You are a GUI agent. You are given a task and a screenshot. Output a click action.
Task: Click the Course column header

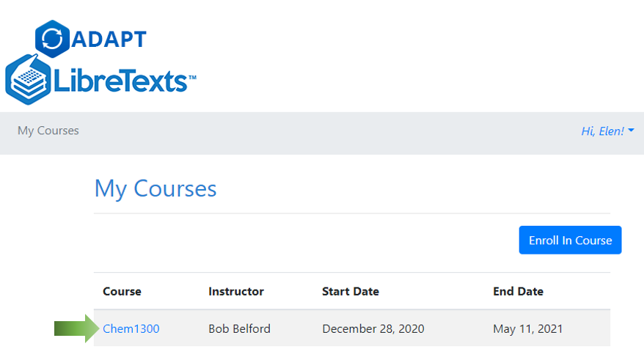(122, 291)
